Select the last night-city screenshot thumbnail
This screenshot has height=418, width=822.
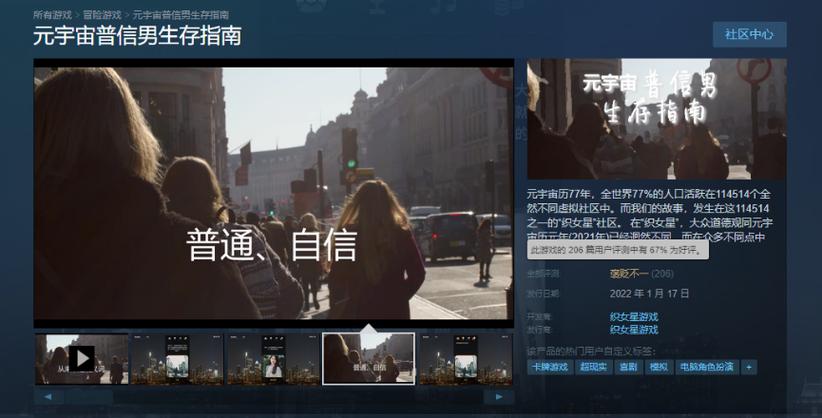tap(466, 359)
